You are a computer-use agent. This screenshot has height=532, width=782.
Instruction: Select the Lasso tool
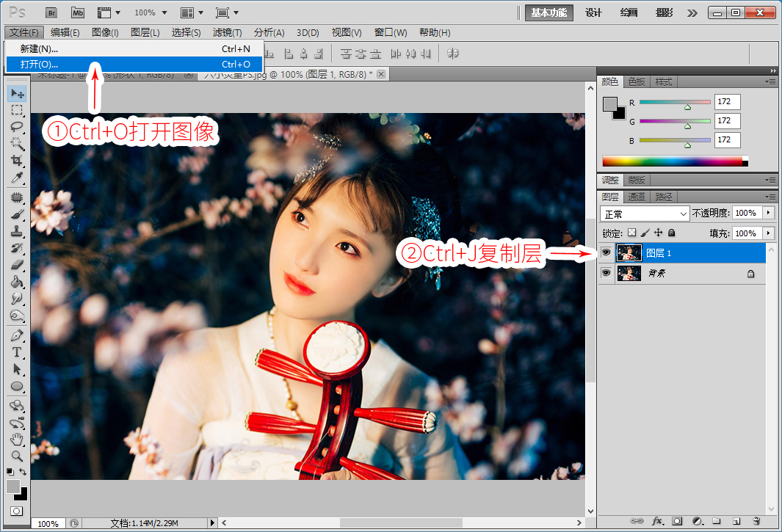pyautogui.click(x=17, y=126)
